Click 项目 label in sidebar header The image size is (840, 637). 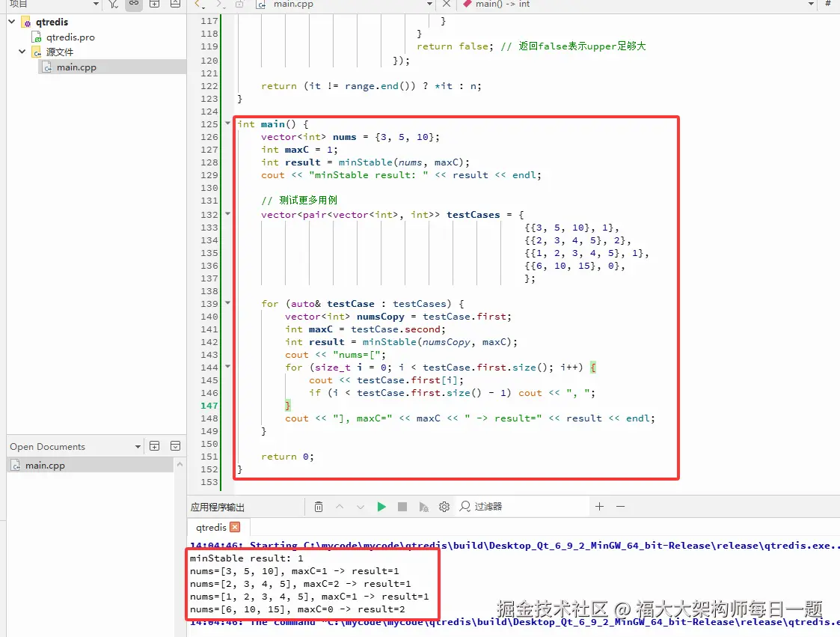(18, 4)
